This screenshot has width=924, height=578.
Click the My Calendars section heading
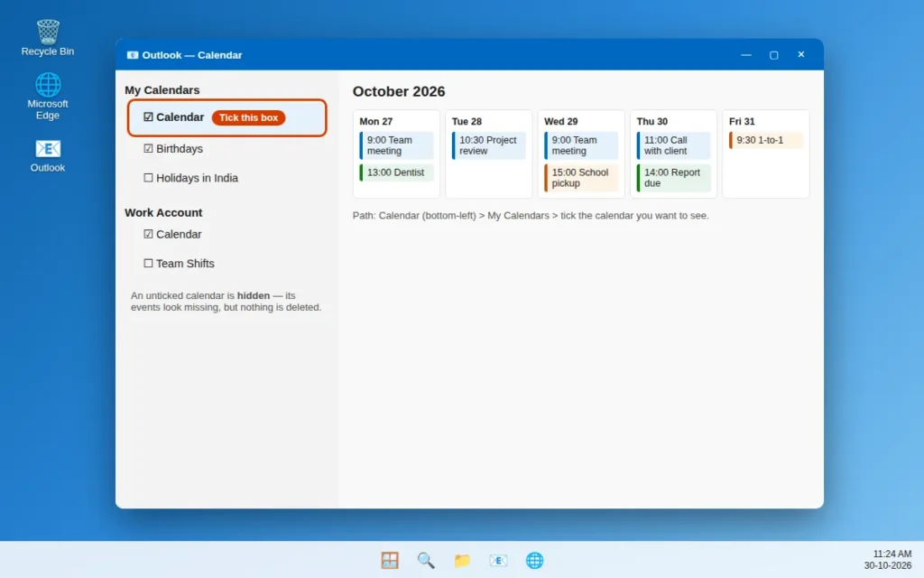[x=162, y=89]
